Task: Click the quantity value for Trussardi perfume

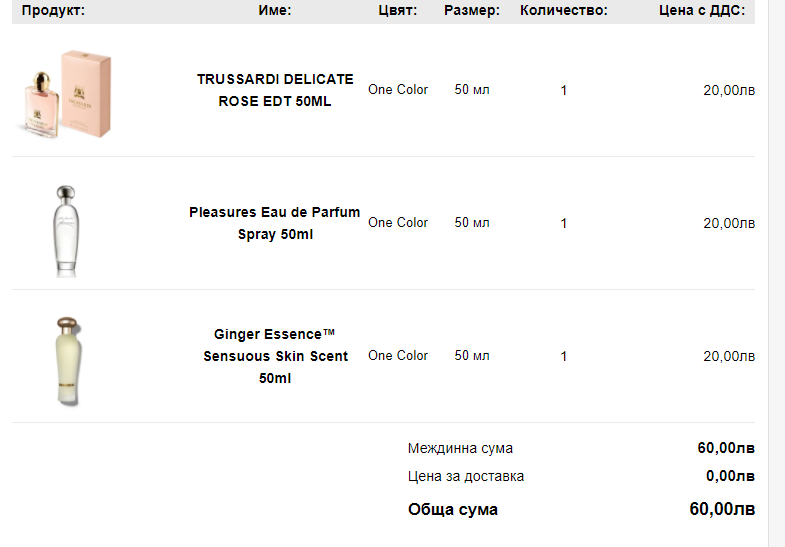Action: (564, 91)
